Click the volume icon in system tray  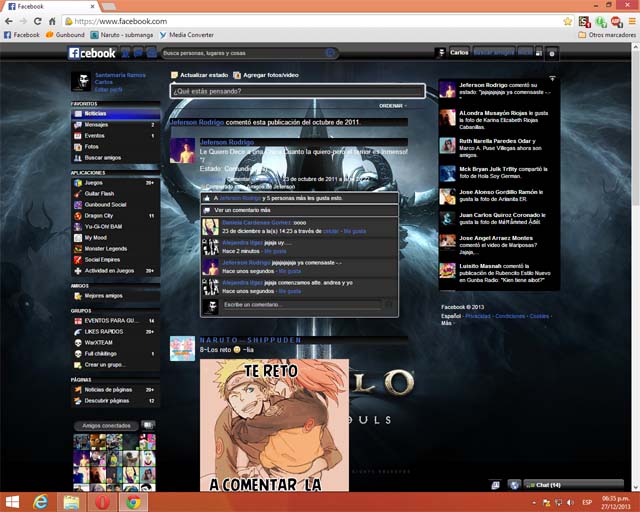pos(571,503)
